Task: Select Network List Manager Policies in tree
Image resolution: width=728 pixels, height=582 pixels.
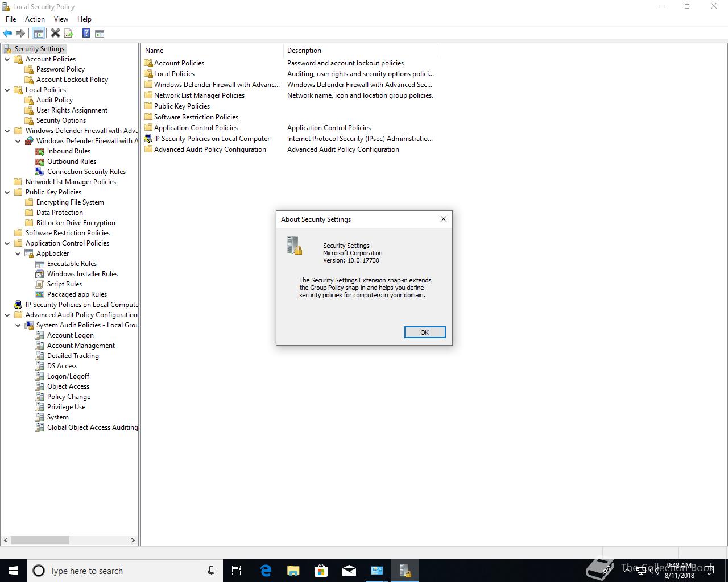Action: pyautogui.click(x=71, y=182)
